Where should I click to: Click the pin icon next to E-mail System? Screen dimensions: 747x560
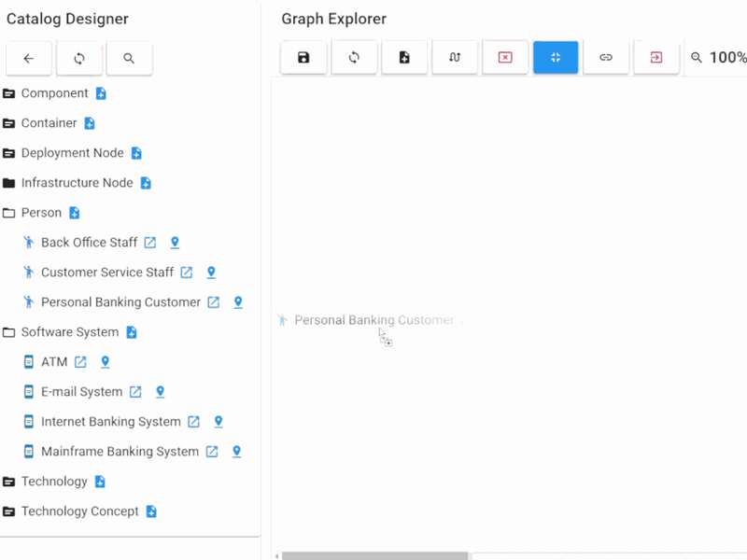click(160, 392)
